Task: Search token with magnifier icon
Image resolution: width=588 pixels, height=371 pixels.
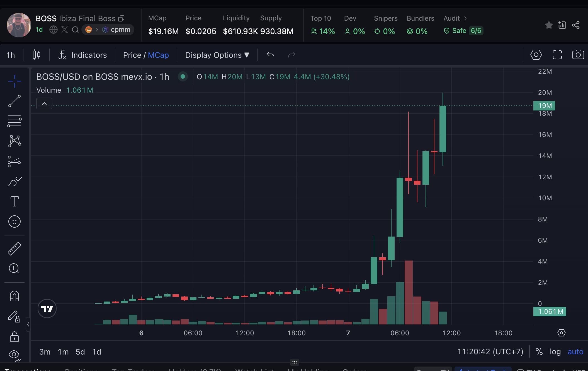Action: pyautogui.click(x=75, y=30)
